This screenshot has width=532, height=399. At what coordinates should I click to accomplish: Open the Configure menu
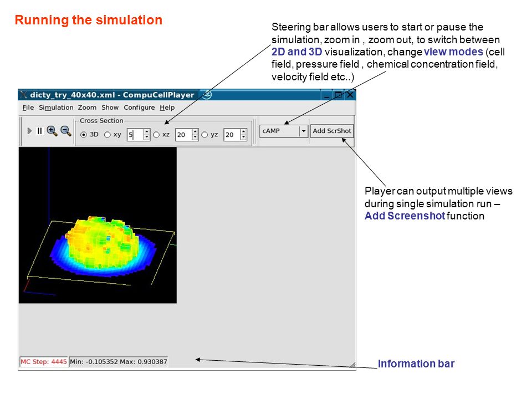pos(139,108)
